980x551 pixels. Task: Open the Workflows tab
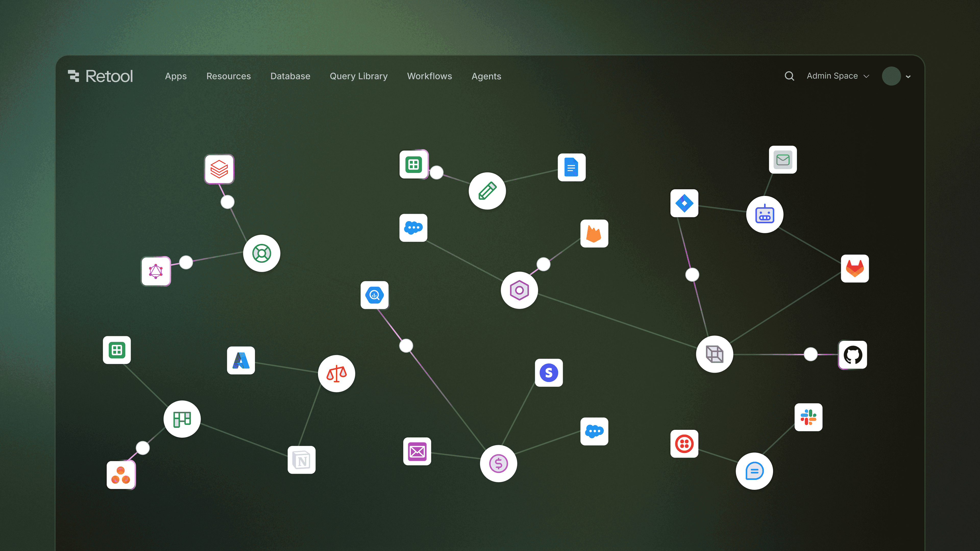point(430,76)
